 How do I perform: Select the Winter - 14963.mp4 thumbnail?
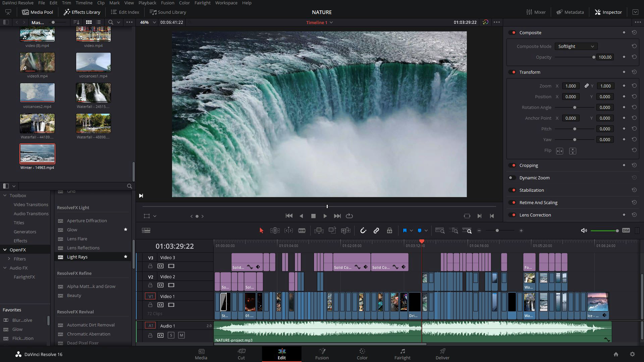pos(37,154)
